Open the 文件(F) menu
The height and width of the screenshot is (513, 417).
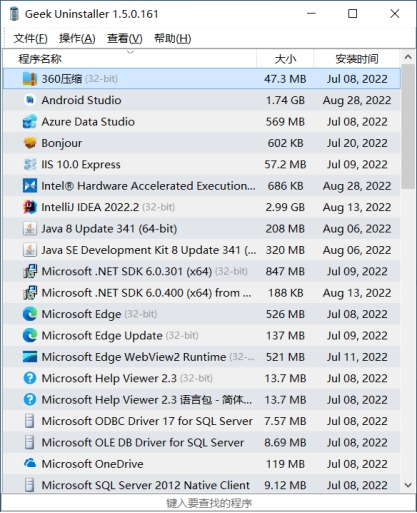tap(30, 38)
